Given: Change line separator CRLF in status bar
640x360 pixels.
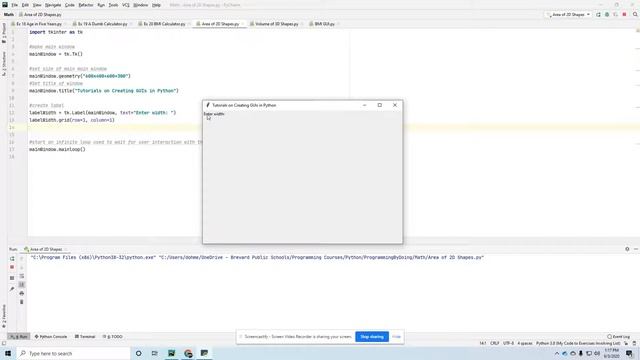Looking at the screenshot, I should pyautogui.click(x=495, y=343).
